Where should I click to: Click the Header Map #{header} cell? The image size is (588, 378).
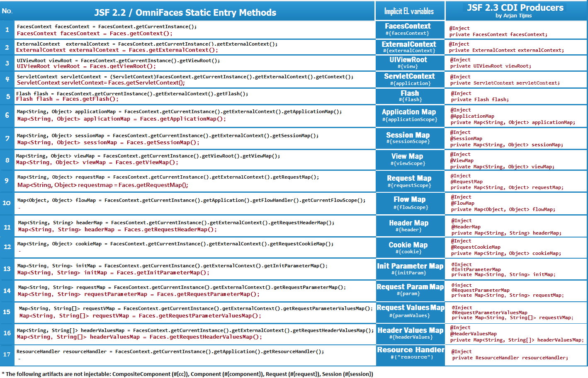click(410, 226)
